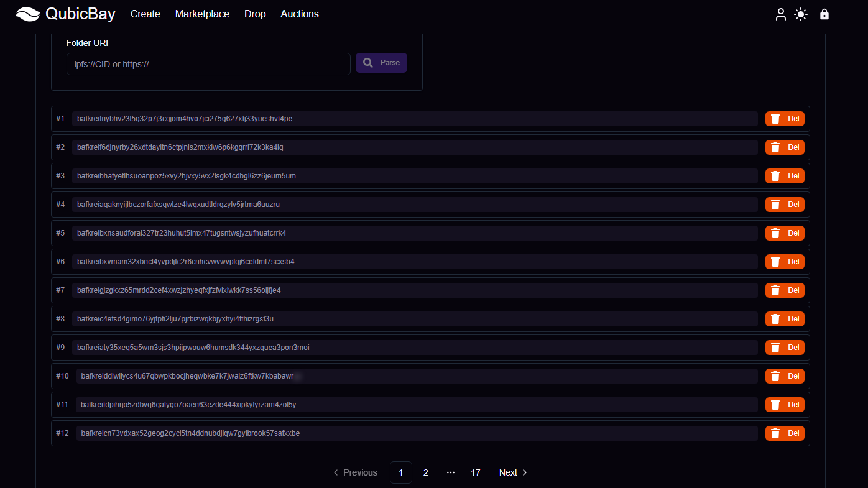This screenshot has width=868, height=488.
Task: Toggle light theme with sun icon
Action: (x=801, y=14)
